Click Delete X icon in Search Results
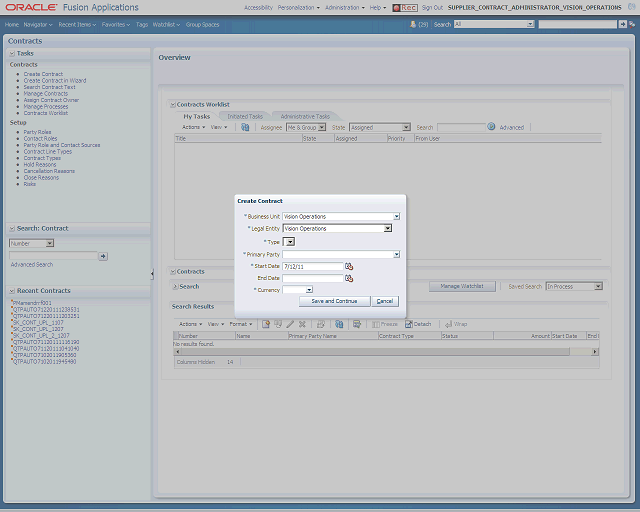 pos(302,324)
